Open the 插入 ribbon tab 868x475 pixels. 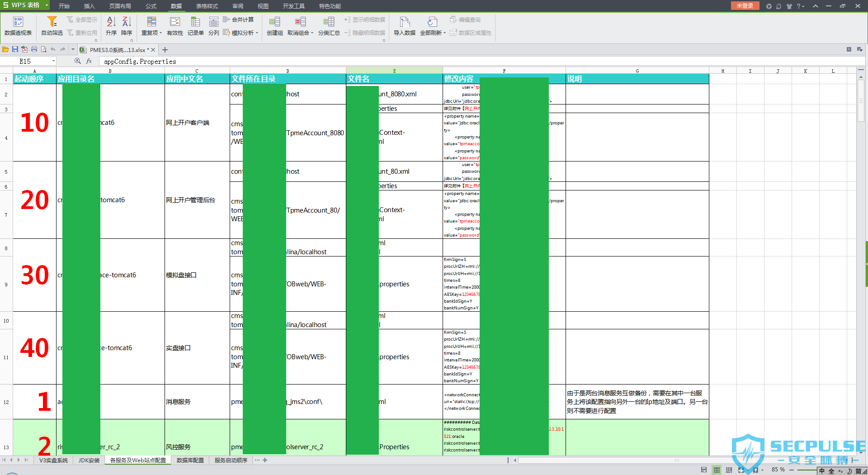tap(90, 6)
